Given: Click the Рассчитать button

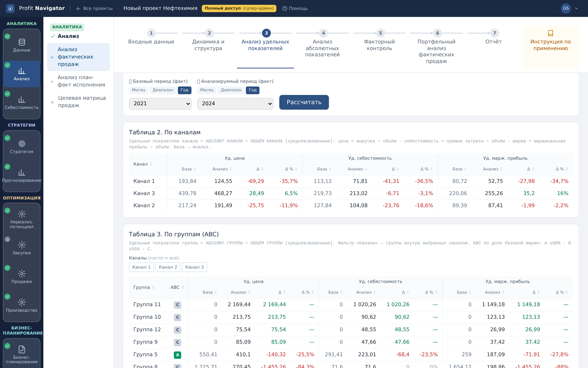Looking at the screenshot, I should click(304, 102).
